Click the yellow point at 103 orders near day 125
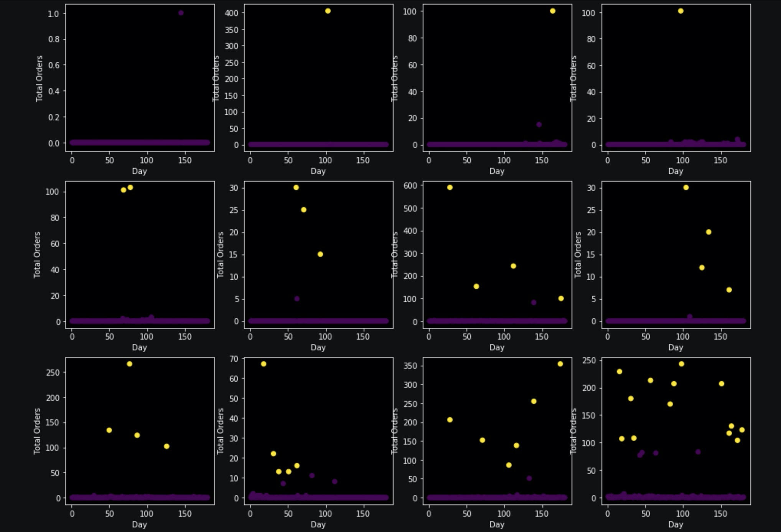 point(166,446)
